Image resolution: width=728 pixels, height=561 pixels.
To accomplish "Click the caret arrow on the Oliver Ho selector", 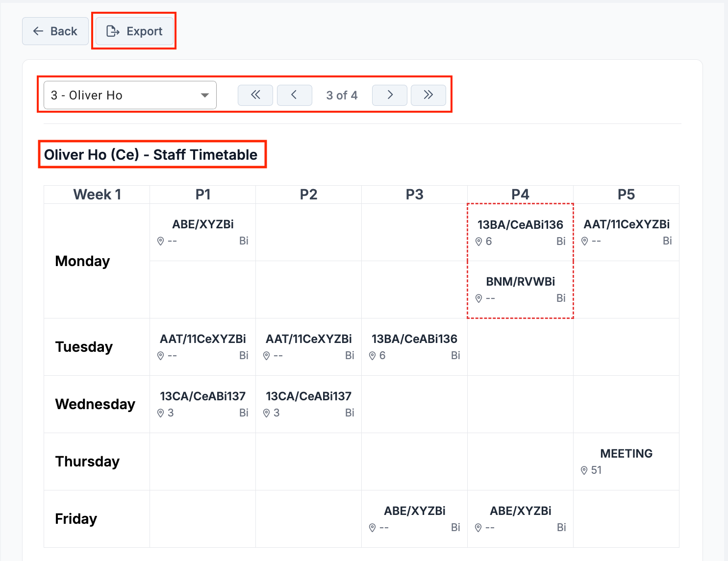I will point(204,95).
